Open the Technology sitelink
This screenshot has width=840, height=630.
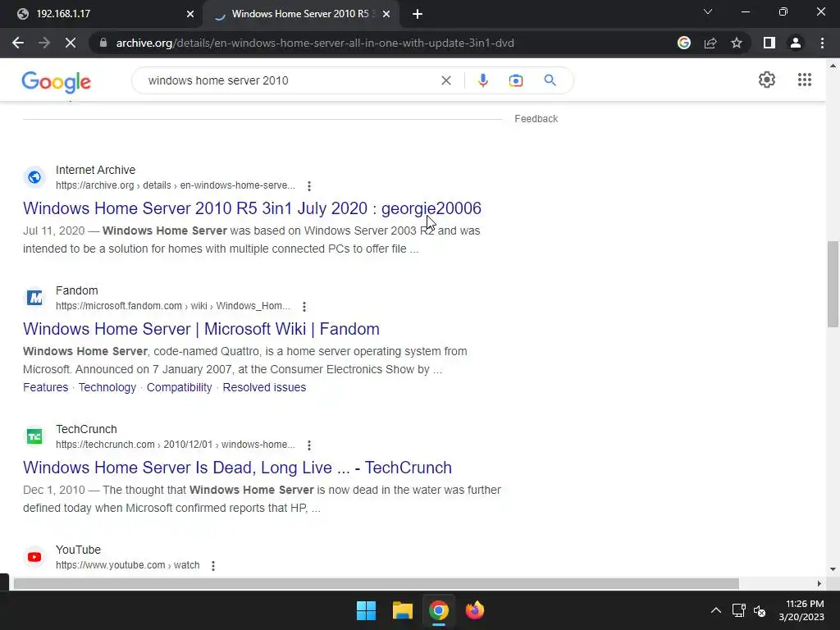(x=107, y=387)
